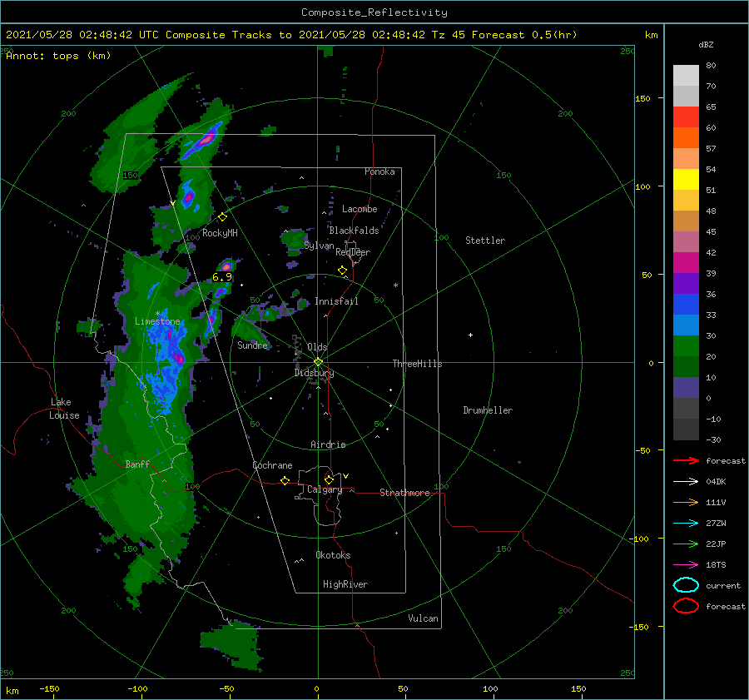The height and width of the screenshot is (700, 749).
Task: Click the 45 dBZ pink color swatch
Action: (686, 241)
